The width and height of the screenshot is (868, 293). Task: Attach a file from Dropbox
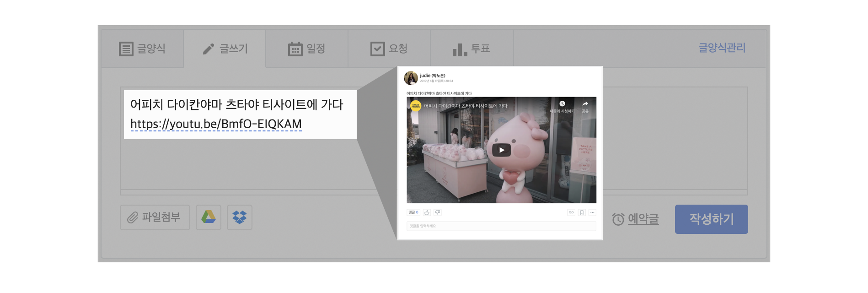(x=240, y=217)
